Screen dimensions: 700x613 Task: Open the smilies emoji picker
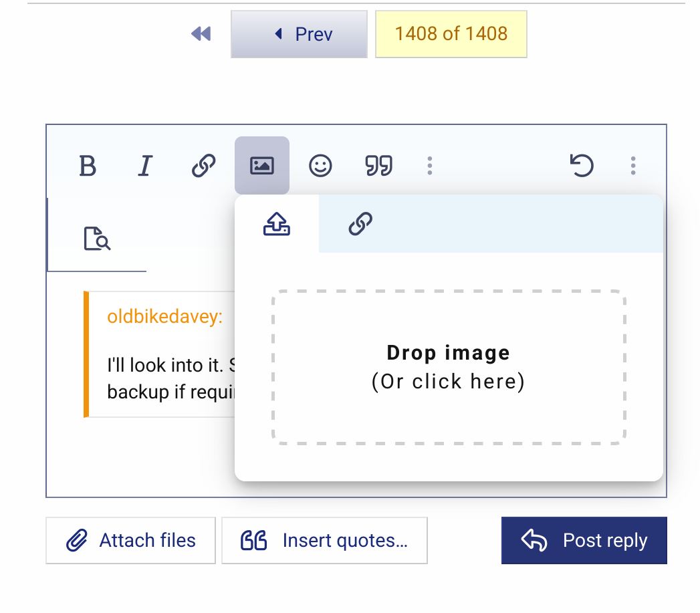pyautogui.click(x=320, y=166)
